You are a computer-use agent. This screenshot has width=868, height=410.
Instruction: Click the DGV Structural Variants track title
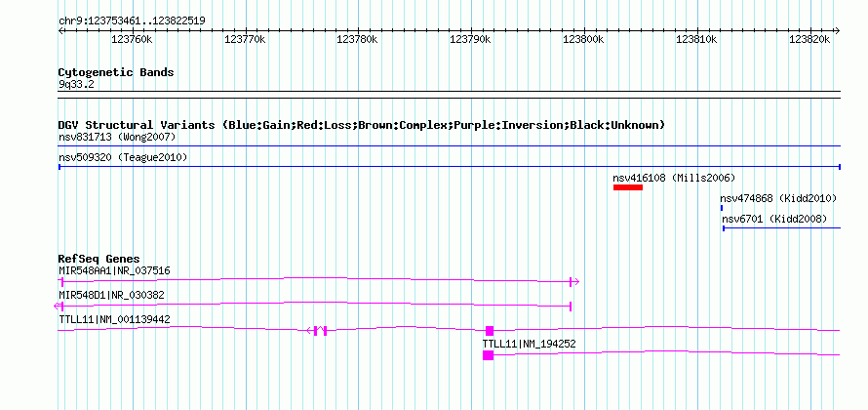pos(362,125)
